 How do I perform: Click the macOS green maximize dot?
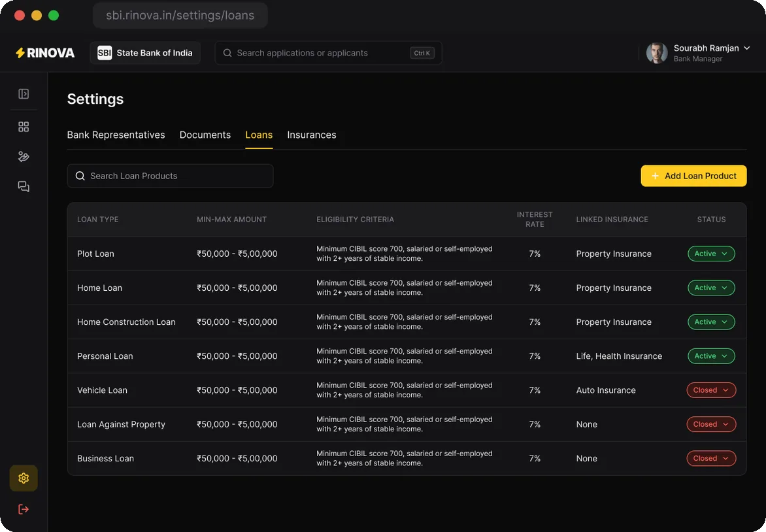click(x=54, y=15)
